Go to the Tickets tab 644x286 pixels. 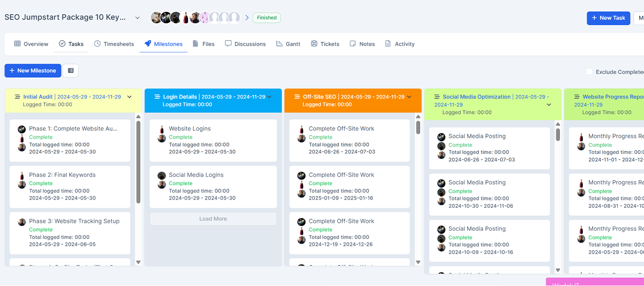[x=325, y=44]
